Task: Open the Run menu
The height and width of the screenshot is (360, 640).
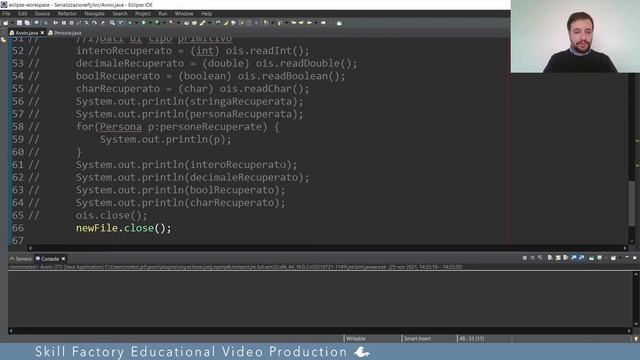Action: 162,13
